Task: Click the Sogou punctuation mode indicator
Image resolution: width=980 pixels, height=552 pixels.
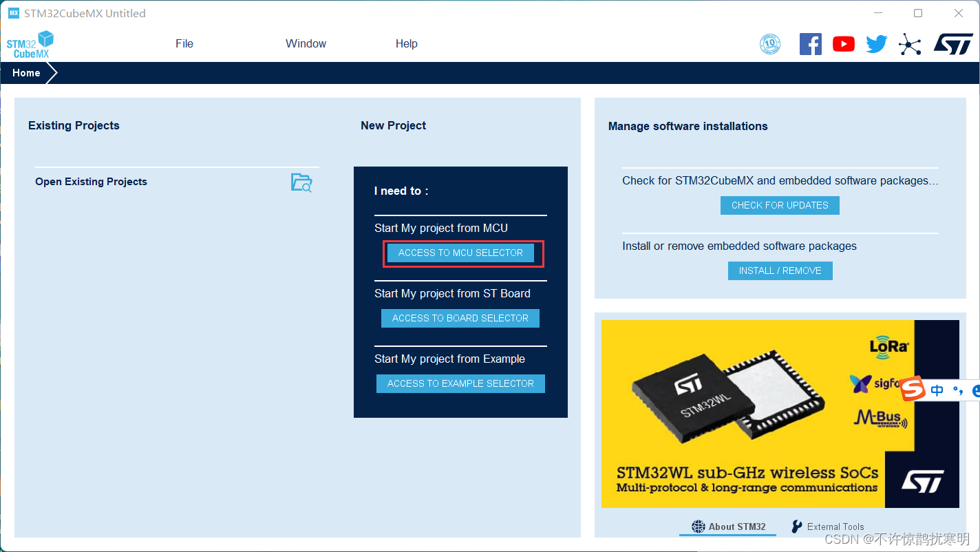Action: point(957,391)
